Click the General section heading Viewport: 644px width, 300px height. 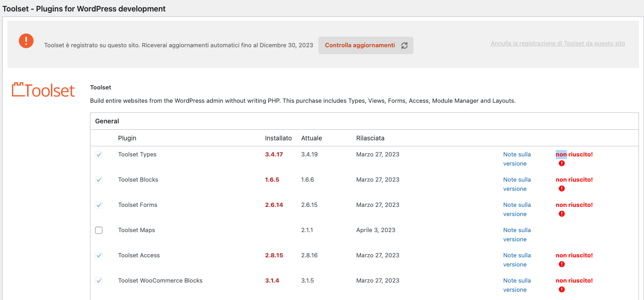click(107, 122)
